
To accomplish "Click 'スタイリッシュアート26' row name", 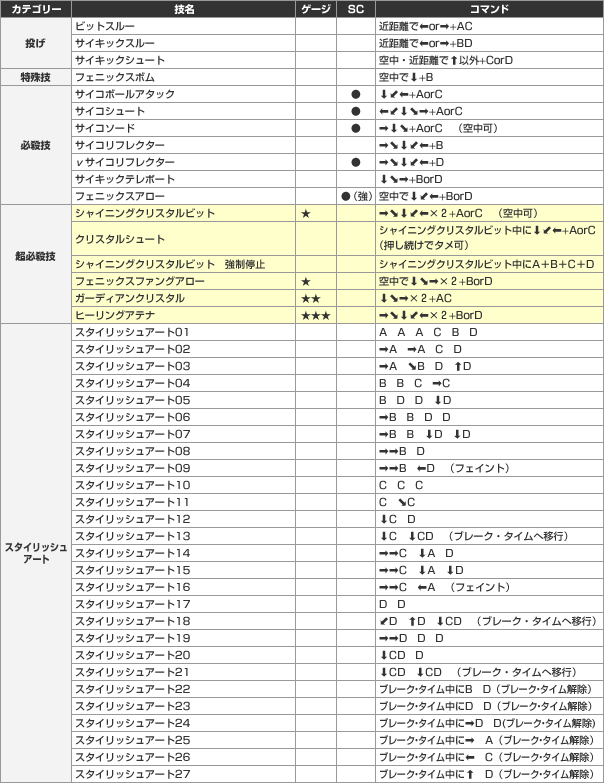I will click(x=132, y=757).
